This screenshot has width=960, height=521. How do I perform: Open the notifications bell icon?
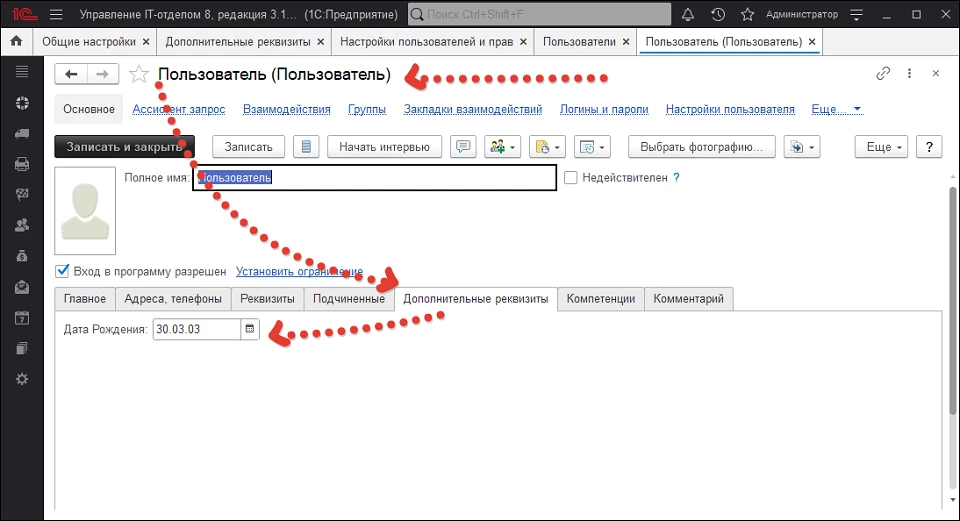[687, 15]
